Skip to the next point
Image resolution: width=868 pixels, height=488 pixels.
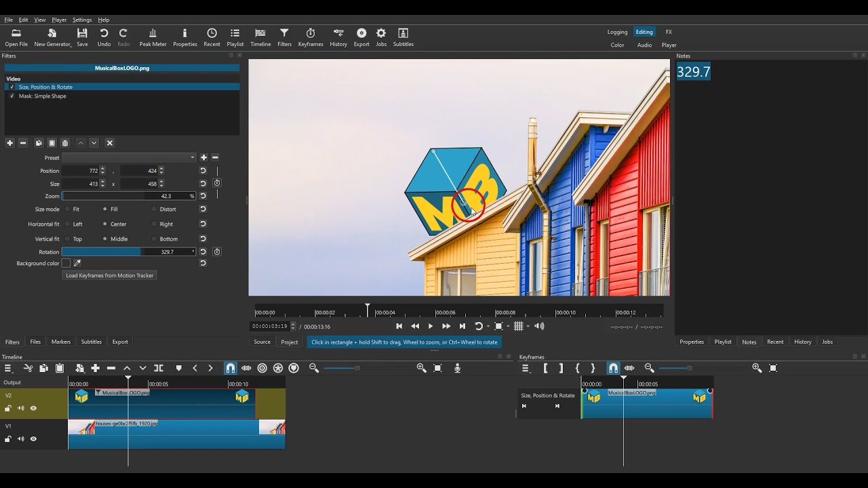tap(462, 326)
